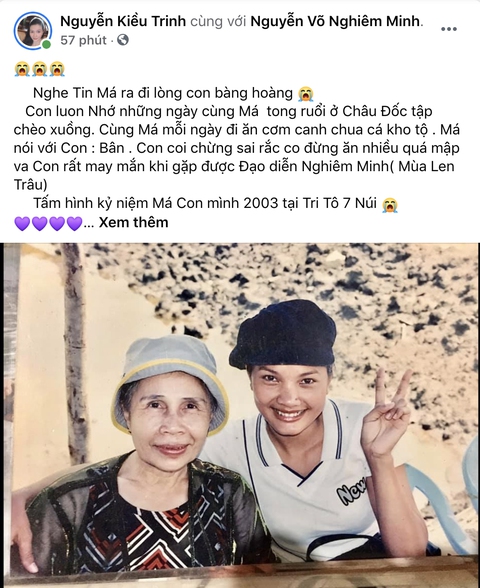The image size is (480, 588).
Task: Expand post with 'Xem thêm'
Action: pos(133,223)
